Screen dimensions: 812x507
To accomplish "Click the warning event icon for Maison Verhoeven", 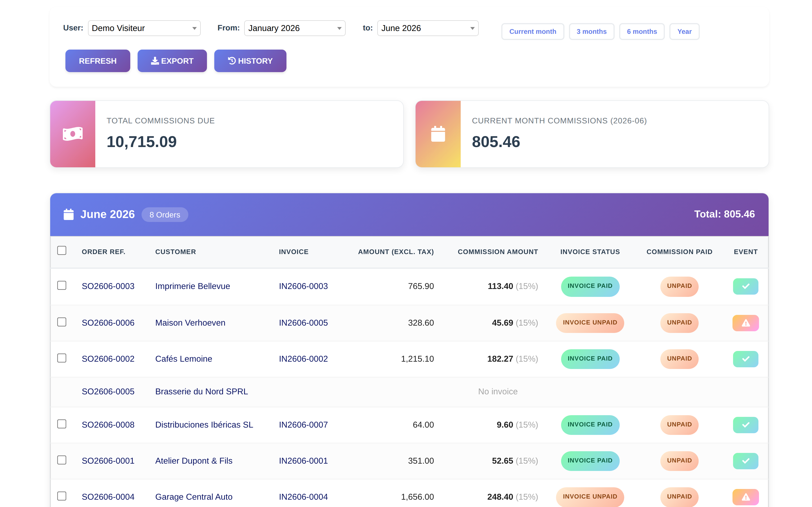I will [x=745, y=323].
